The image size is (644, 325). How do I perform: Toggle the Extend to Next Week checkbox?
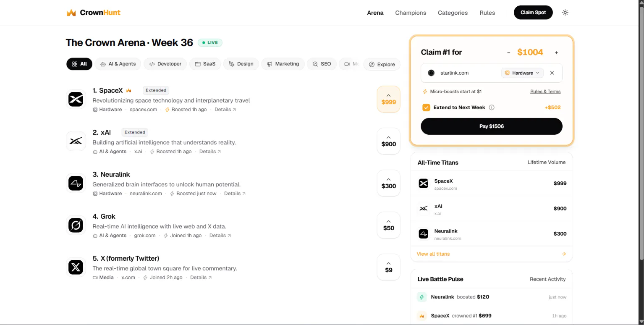click(x=426, y=107)
